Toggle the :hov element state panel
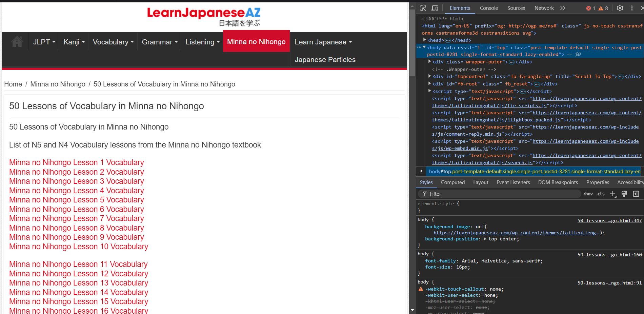This screenshot has height=314, width=644. click(x=588, y=194)
